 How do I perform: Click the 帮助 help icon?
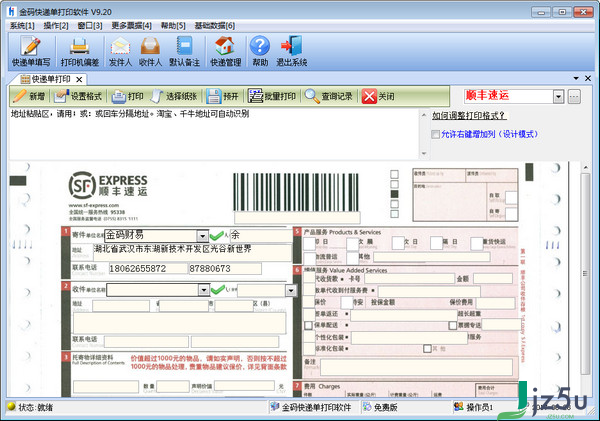coord(260,51)
